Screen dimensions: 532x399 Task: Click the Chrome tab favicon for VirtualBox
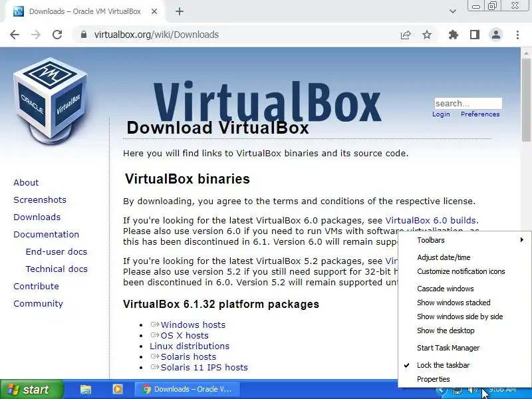(19, 11)
